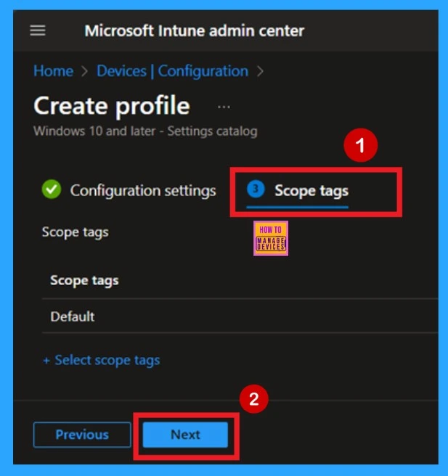The width and height of the screenshot is (448, 476).
Task: Click the green check on Configuration settings
Action: point(52,189)
